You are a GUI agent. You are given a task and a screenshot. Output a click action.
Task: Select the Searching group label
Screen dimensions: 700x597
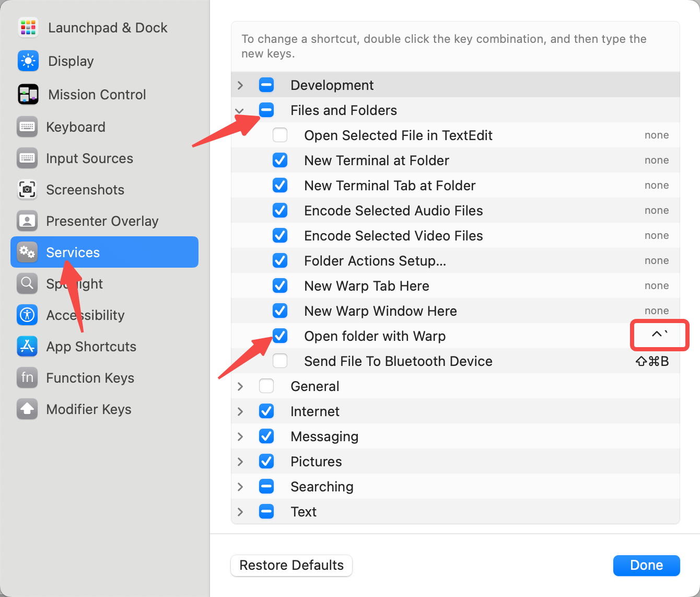click(x=322, y=487)
